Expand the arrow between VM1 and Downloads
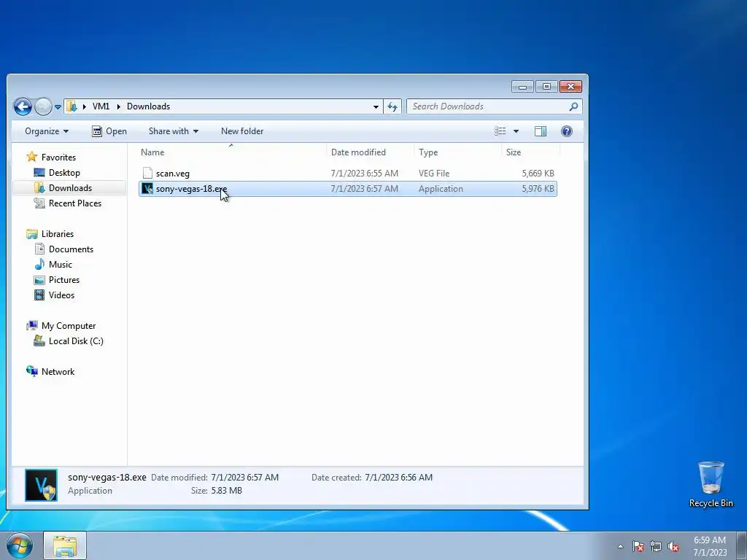 tap(118, 106)
